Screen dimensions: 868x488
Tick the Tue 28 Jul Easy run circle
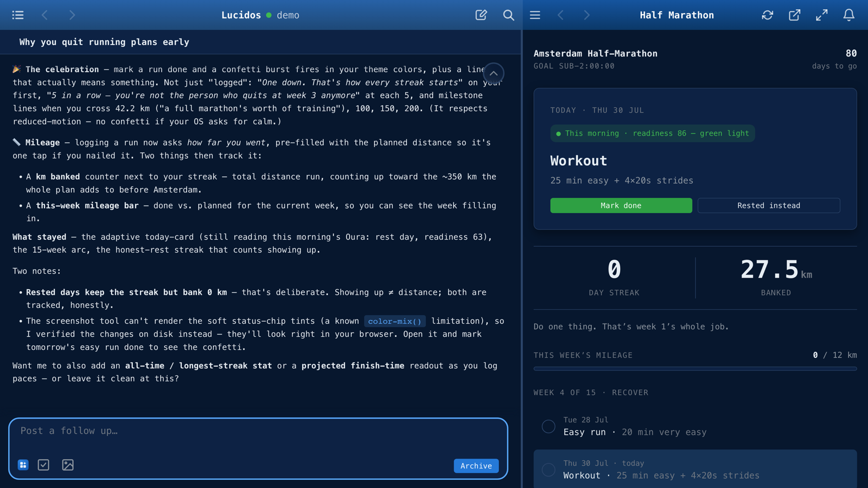coord(548,426)
